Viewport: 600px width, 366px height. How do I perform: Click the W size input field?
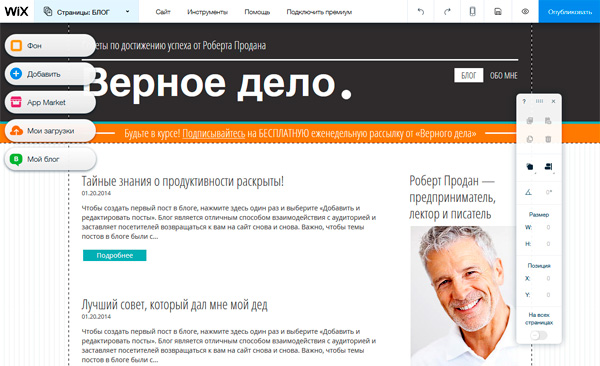(543, 227)
